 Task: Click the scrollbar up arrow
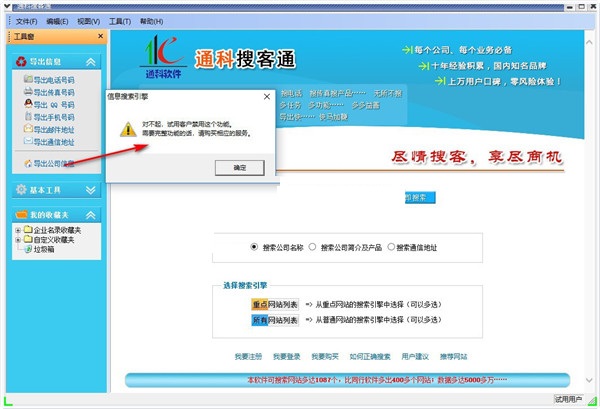coord(589,42)
